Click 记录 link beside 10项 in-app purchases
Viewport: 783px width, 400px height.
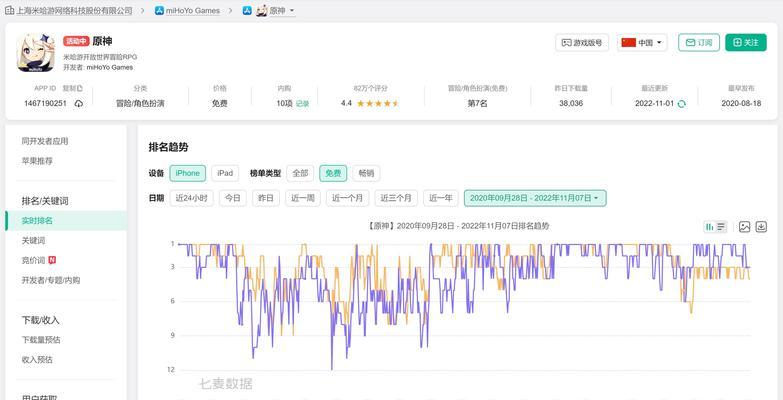303,104
